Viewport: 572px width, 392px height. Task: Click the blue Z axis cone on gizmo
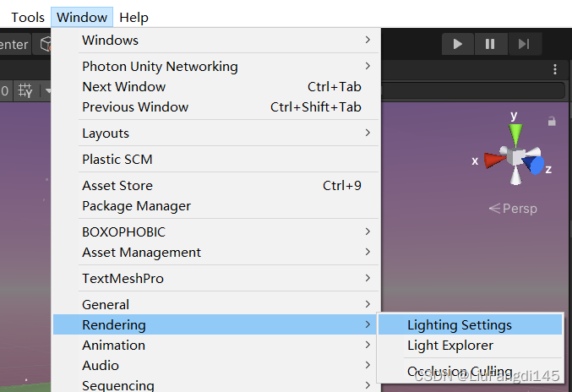(x=533, y=166)
